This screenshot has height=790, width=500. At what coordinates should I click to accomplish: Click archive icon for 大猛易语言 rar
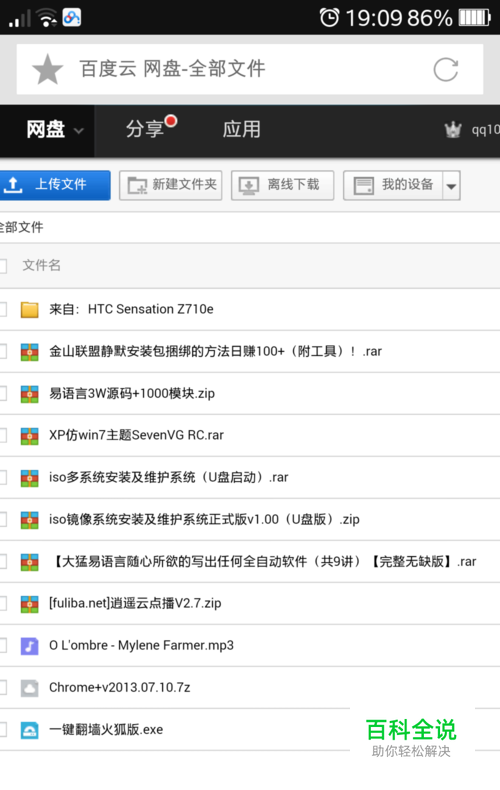30,561
